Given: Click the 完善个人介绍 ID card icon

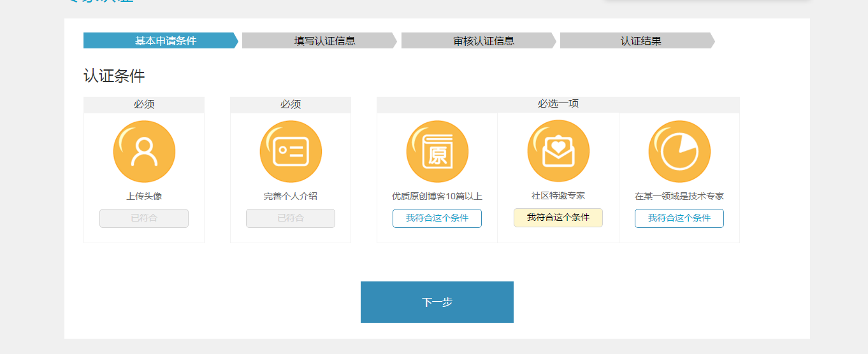Looking at the screenshot, I should coord(291,152).
